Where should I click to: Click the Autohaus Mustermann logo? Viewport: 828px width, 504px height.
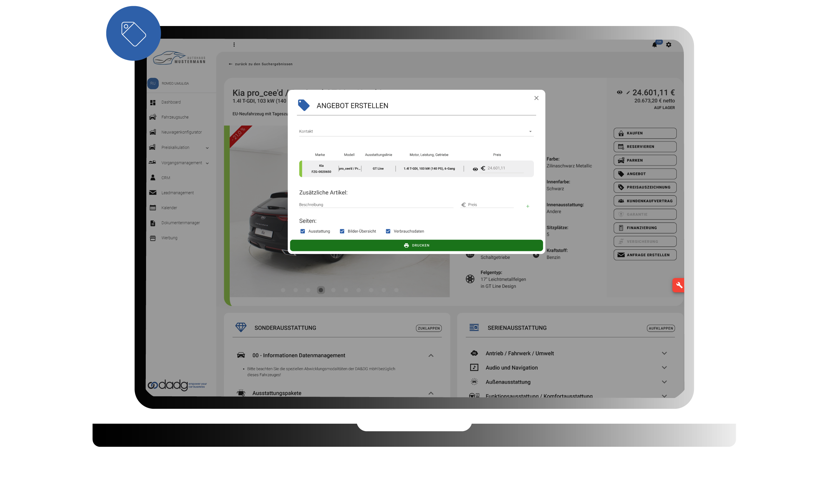click(179, 58)
